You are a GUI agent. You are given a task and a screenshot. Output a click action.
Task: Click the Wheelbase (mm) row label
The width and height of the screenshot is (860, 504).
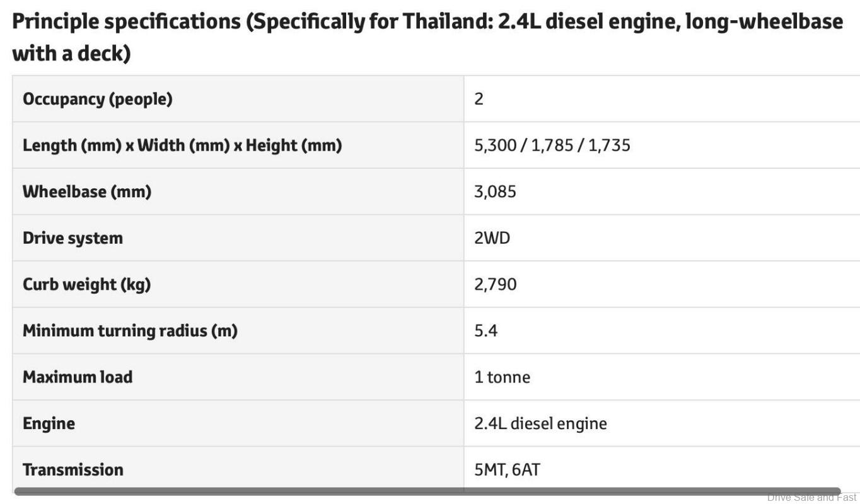tap(87, 192)
